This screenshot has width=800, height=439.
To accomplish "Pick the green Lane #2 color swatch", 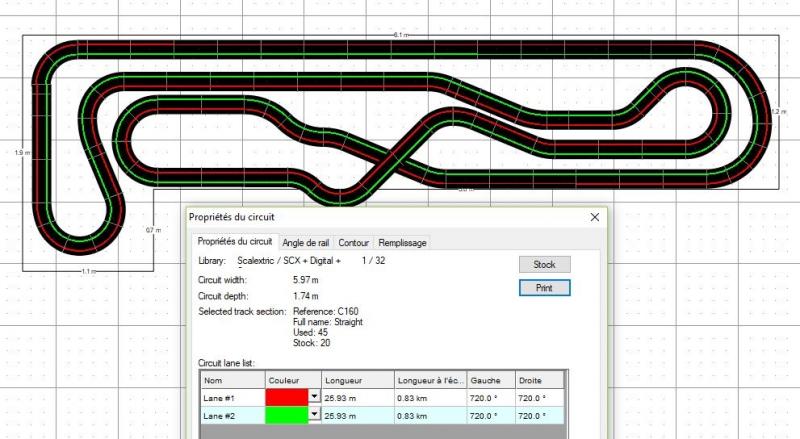I will tap(287, 416).
